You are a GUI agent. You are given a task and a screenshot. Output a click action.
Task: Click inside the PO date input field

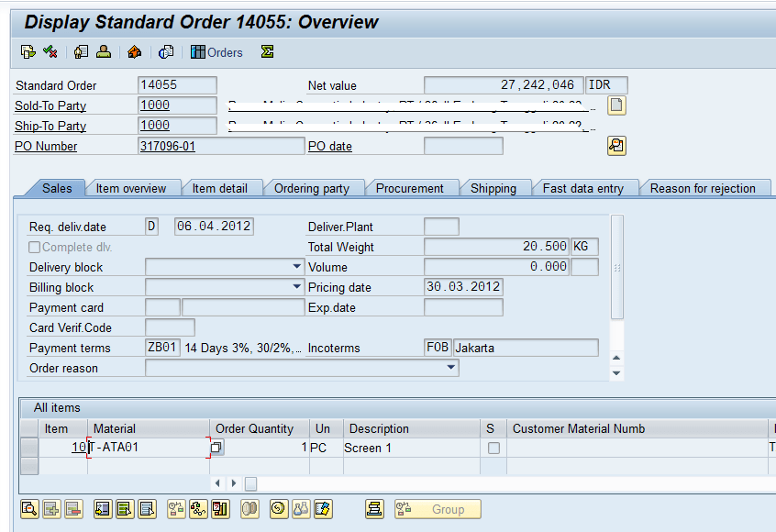click(463, 145)
